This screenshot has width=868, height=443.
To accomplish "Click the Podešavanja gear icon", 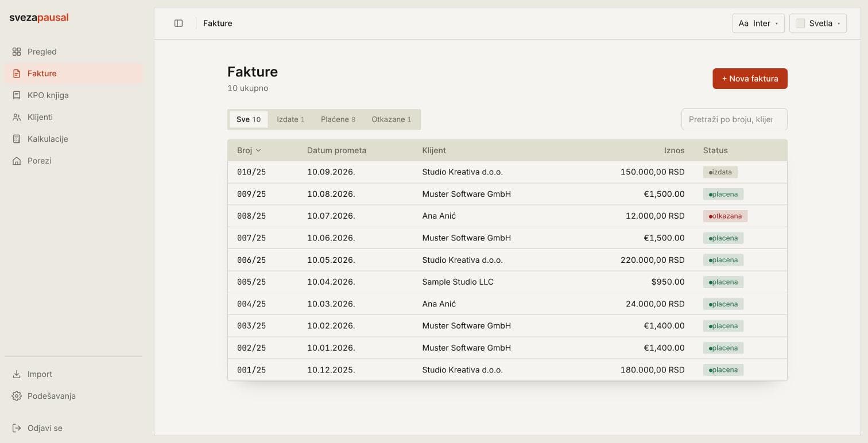I will click(x=17, y=396).
